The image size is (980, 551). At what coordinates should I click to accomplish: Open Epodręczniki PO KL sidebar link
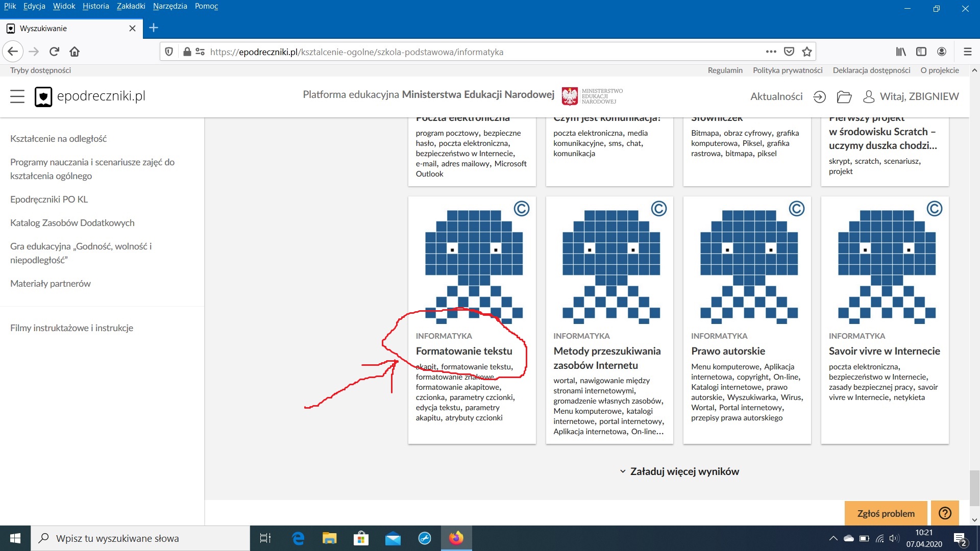49,199
